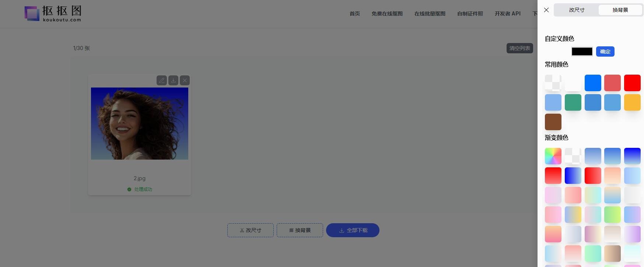The image size is (644, 267).
Task: Click the 改尺寸 button below the image list
Action: tap(250, 230)
